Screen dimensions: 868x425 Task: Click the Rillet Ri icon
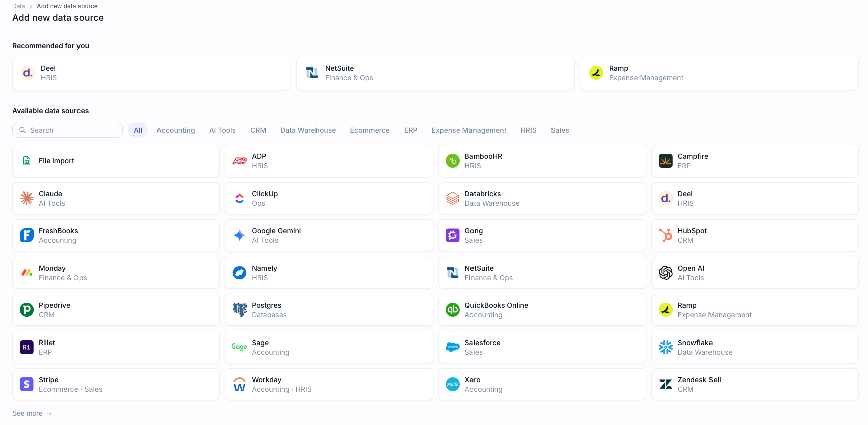point(27,347)
